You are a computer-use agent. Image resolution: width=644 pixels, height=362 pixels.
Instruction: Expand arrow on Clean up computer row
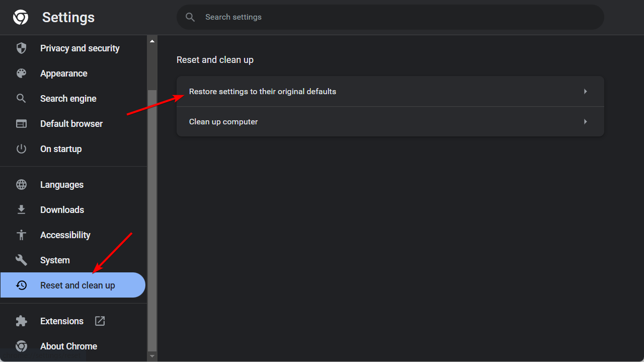click(585, 122)
